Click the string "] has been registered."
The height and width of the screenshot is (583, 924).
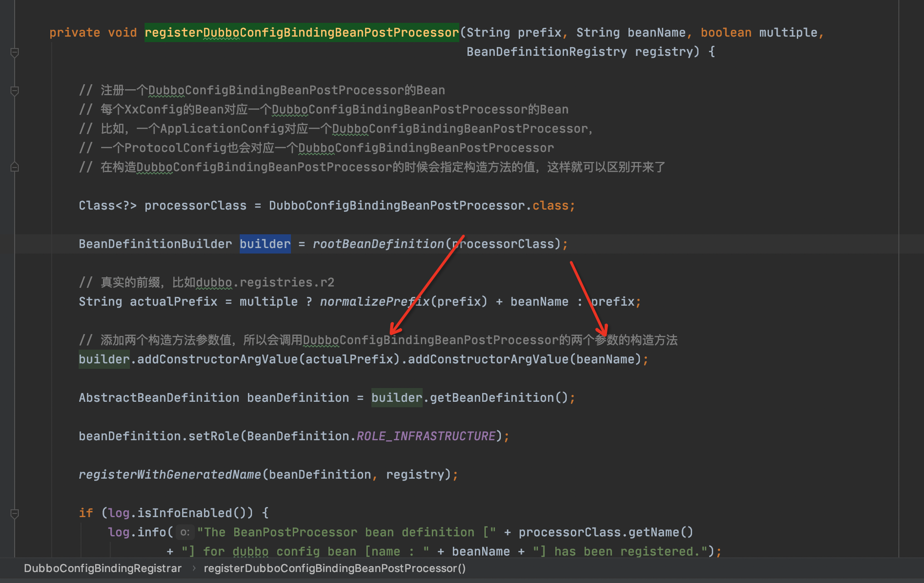(620, 551)
